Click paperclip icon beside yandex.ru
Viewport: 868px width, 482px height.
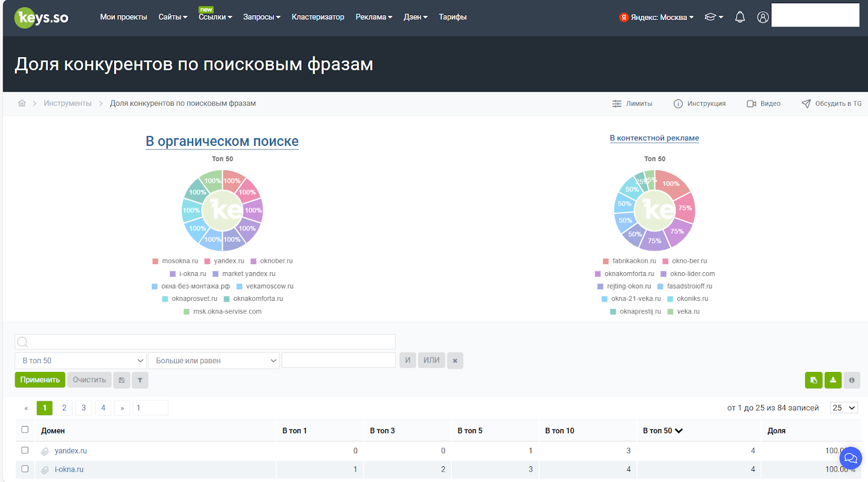pos(45,451)
